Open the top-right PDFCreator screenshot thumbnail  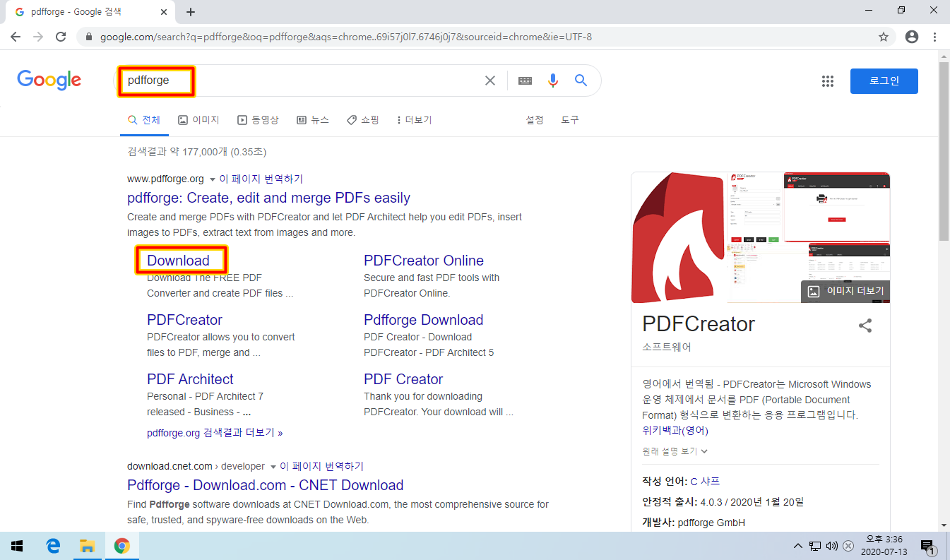[x=837, y=207]
